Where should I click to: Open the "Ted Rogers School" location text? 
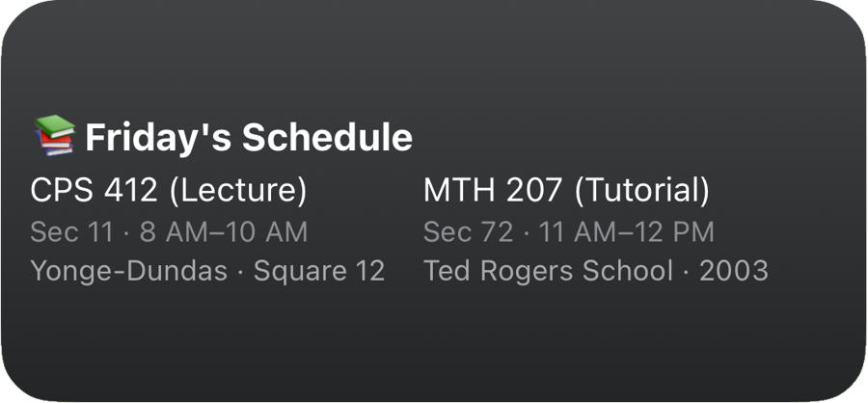[548, 271]
